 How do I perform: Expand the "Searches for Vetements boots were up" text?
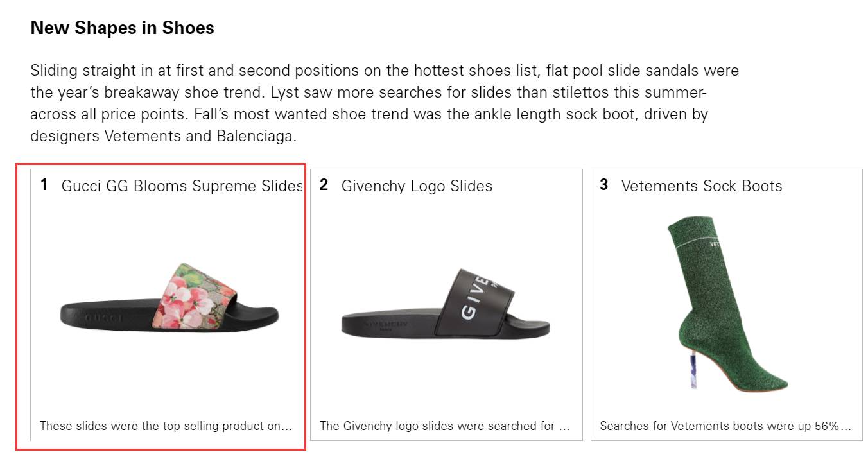tap(725, 426)
